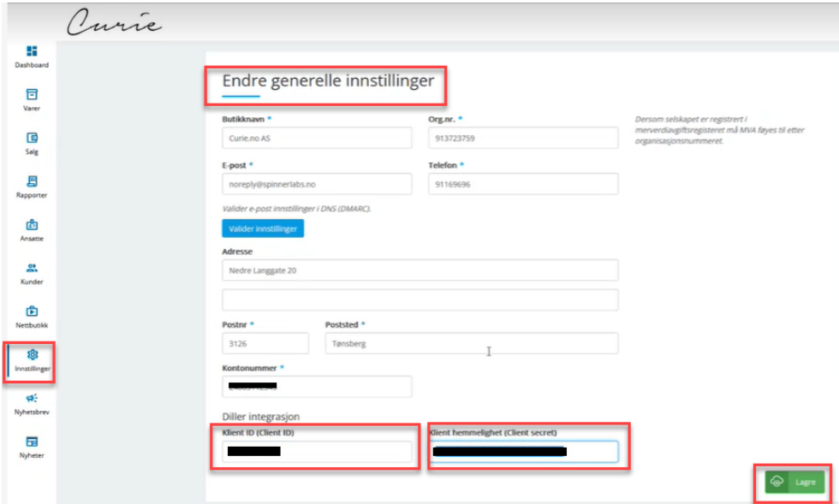Viewport: 839px width, 504px height.
Task: Click the Curie logo in header
Action: pos(114,25)
